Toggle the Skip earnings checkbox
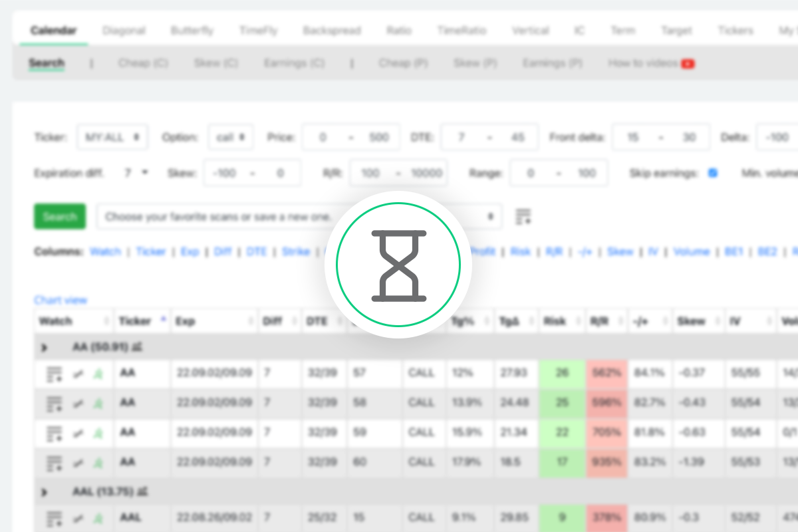Screen dimensions: 798x532 click(713, 173)
